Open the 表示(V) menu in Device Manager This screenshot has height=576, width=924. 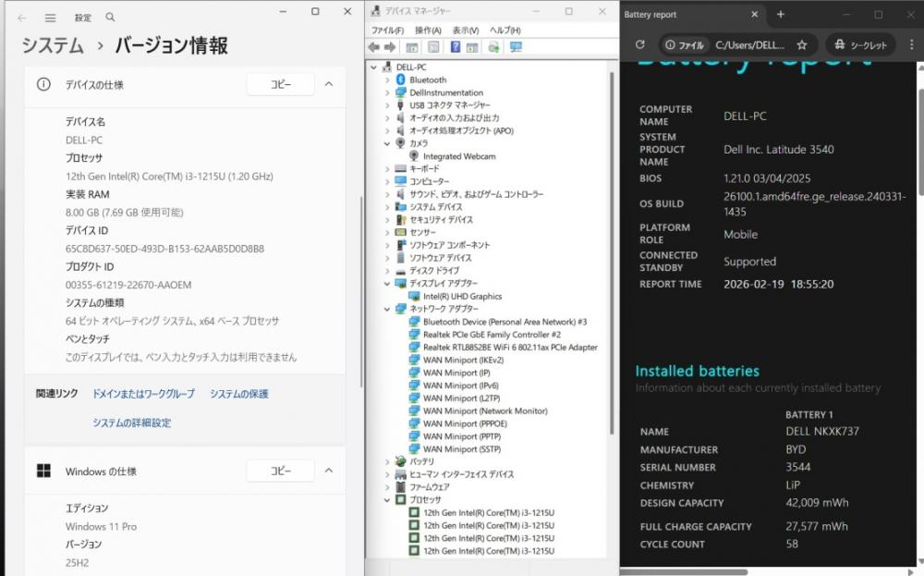point(466,31)
